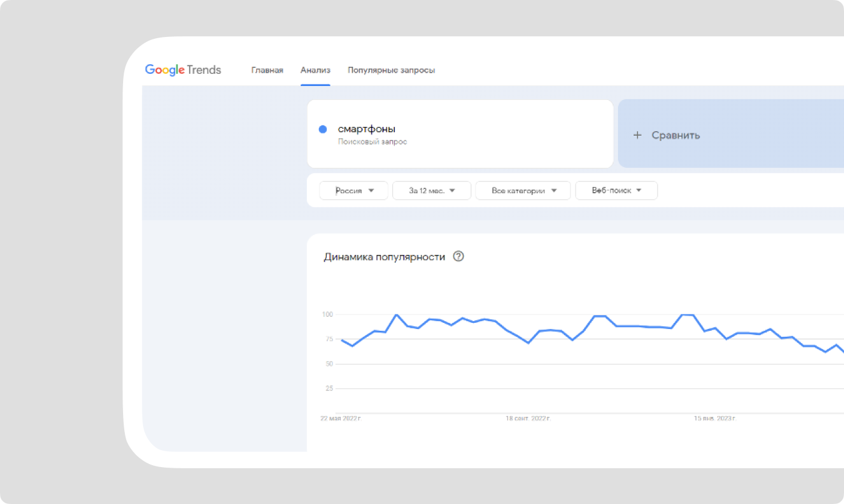Expand the Все категории dropdown
The image size is (844, 504).
[x=523, y=190]
